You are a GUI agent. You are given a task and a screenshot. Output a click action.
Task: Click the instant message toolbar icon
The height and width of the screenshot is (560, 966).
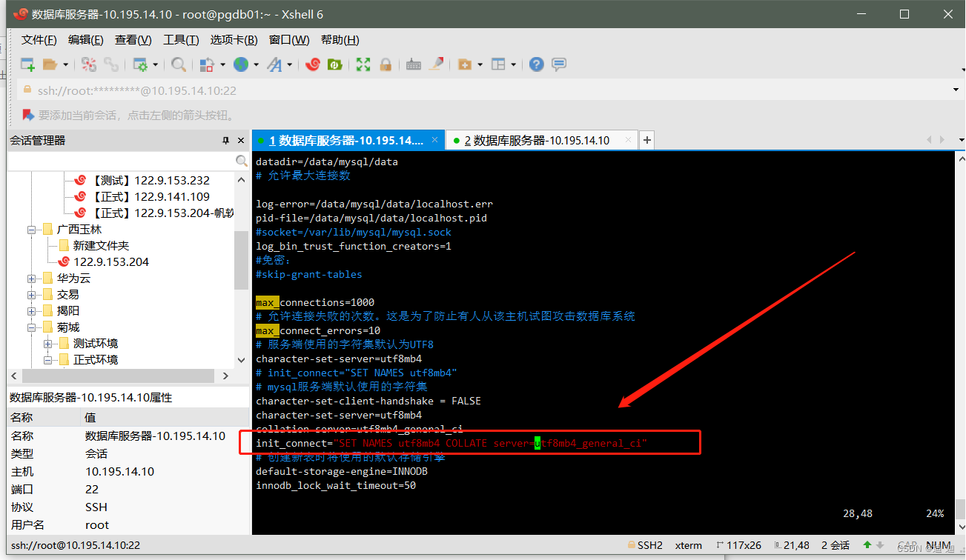(x=558, y=64)
